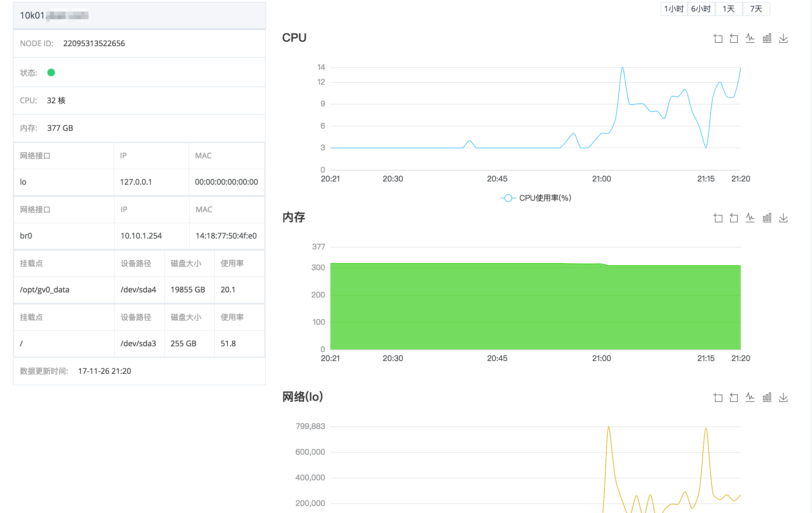Image resolution: width=812 pixels, height=513 pixels.
Task: Click the 10k01 node title header
Action: 139,15
